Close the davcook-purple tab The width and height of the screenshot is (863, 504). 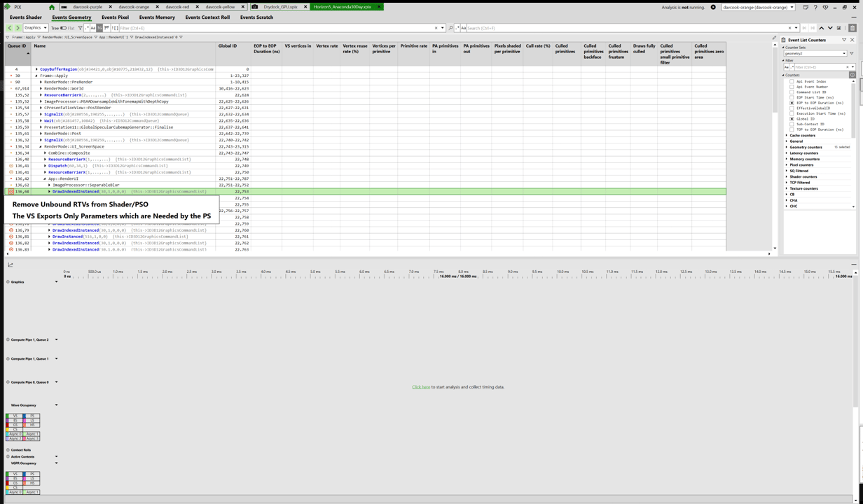pyautogui.click(x=110, y=7)
